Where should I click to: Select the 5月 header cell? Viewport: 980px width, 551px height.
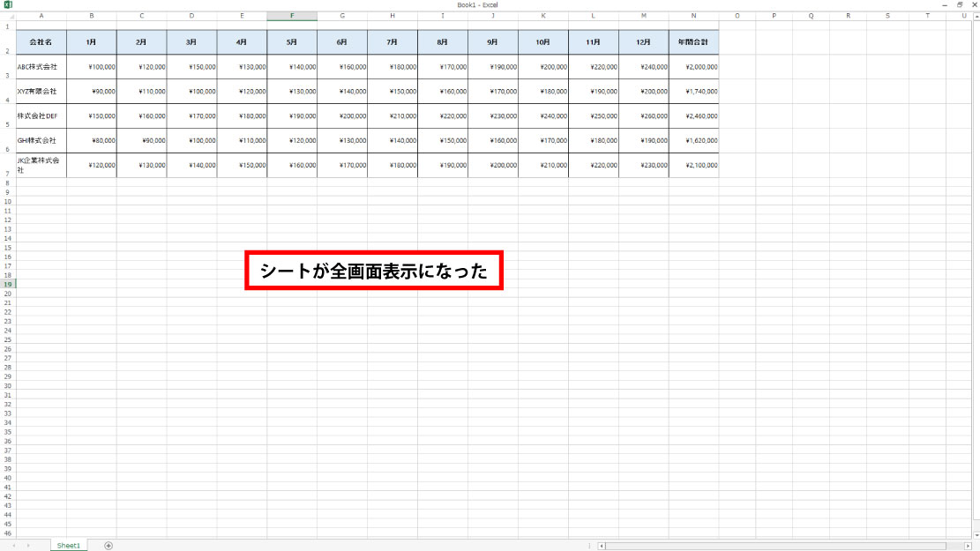(x=292, y=41)
